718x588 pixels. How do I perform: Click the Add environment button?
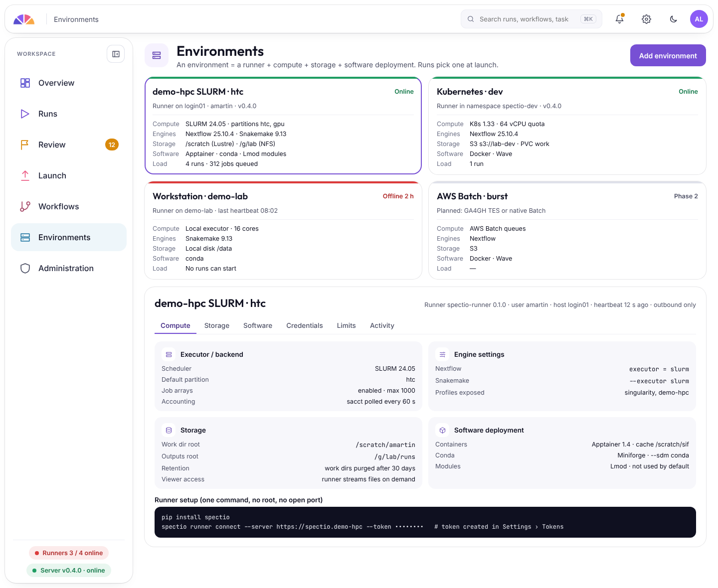coord(668,55)
